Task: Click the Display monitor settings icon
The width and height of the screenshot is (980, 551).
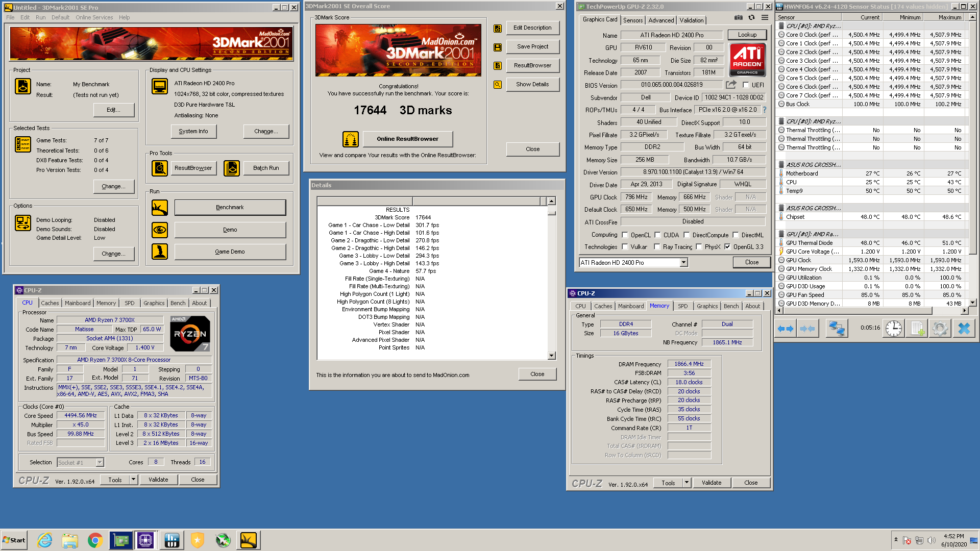Action: pyautogui.click(x=160, y=86)
